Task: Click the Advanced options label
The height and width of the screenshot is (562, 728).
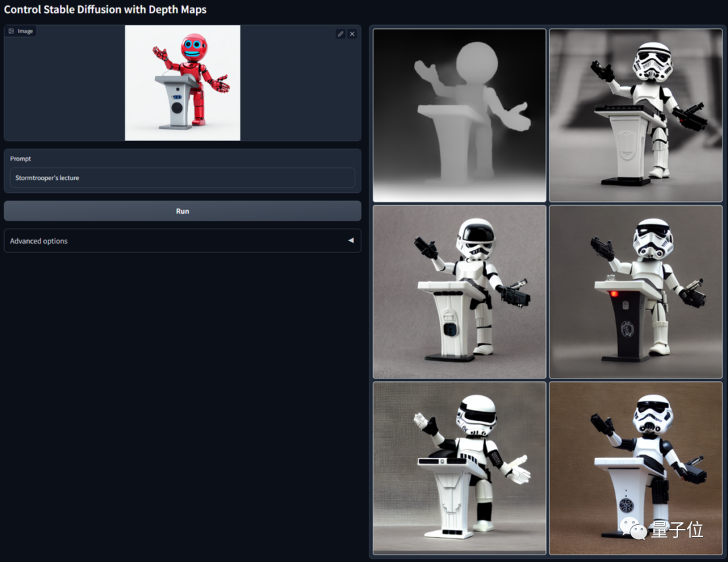Action: (x=38, y=241)
